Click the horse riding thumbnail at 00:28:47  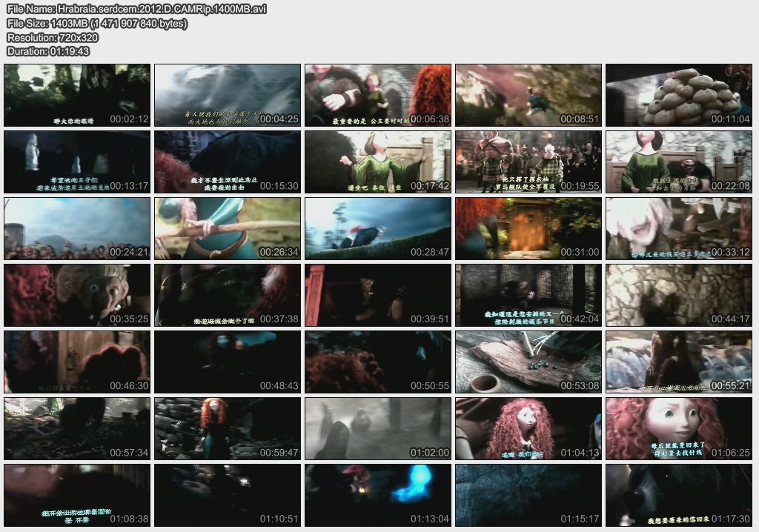coord(378,228)
